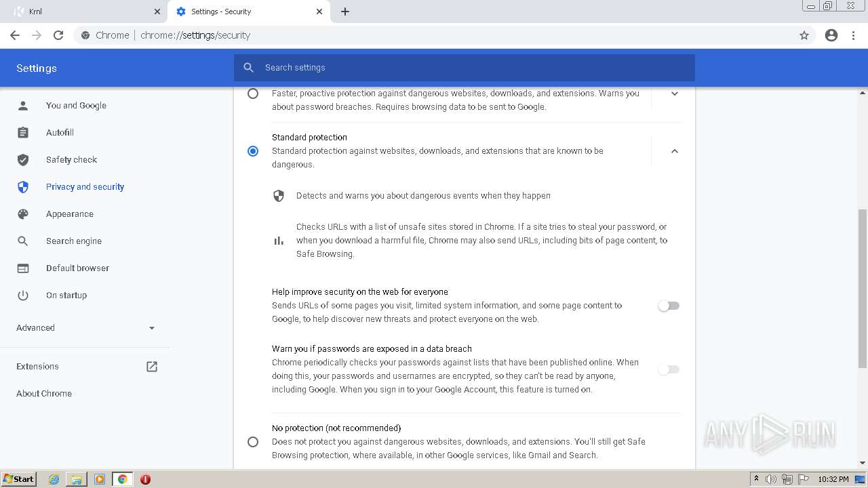Viewport: 868px width, 488px height.
Task: Switch to the Settings - Security tab
Action: (249, 12)
